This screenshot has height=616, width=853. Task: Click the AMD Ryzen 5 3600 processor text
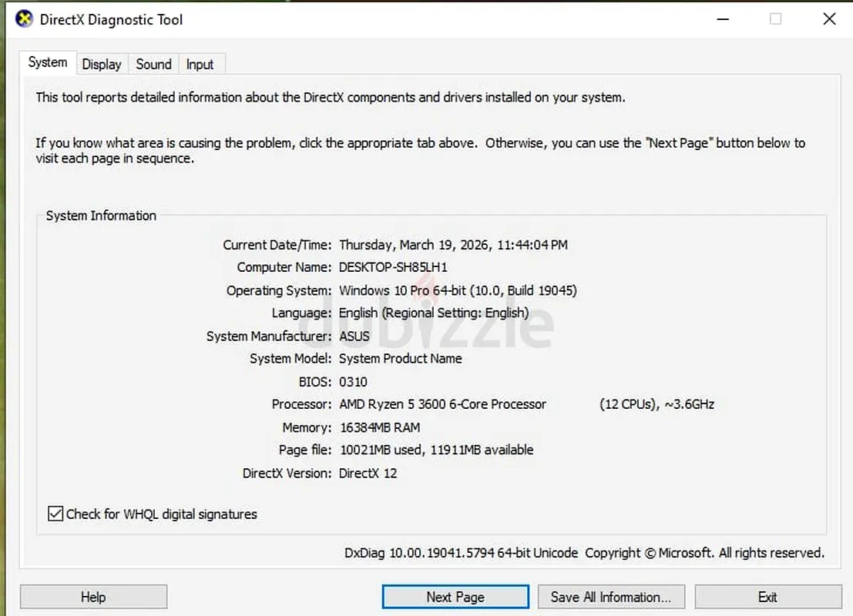(442, 404)
